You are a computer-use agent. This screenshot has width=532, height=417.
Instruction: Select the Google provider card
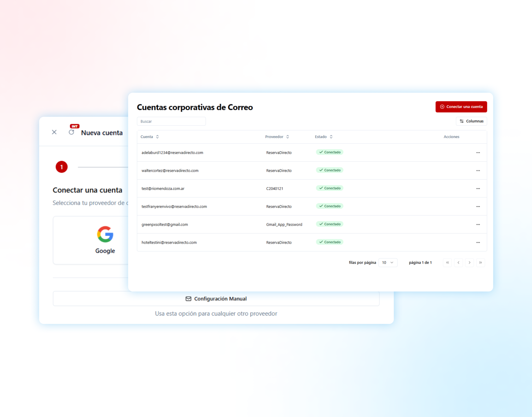[x=105, y=240]
